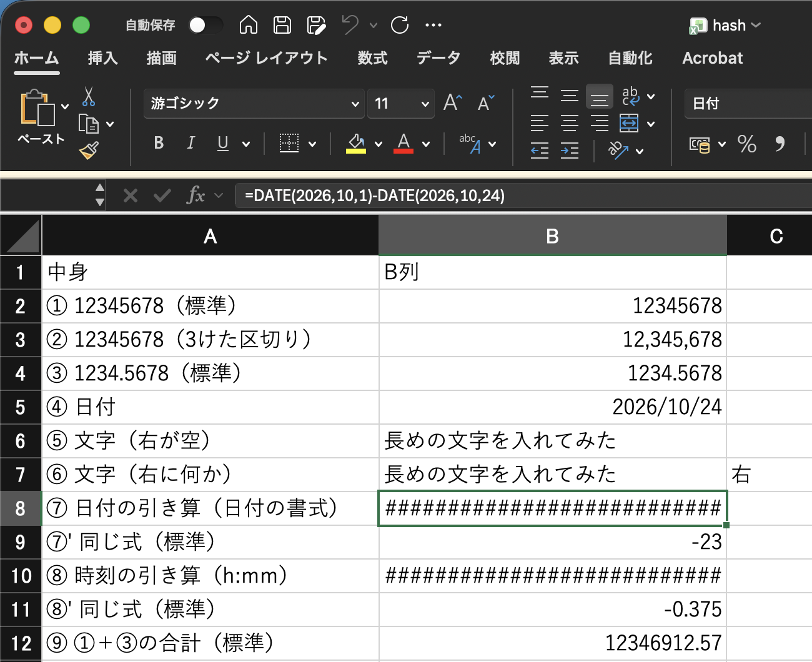This screenshot has height=662, width=812.
Task: Click the Save floppy disk icon
Action: tap(282, 25)
